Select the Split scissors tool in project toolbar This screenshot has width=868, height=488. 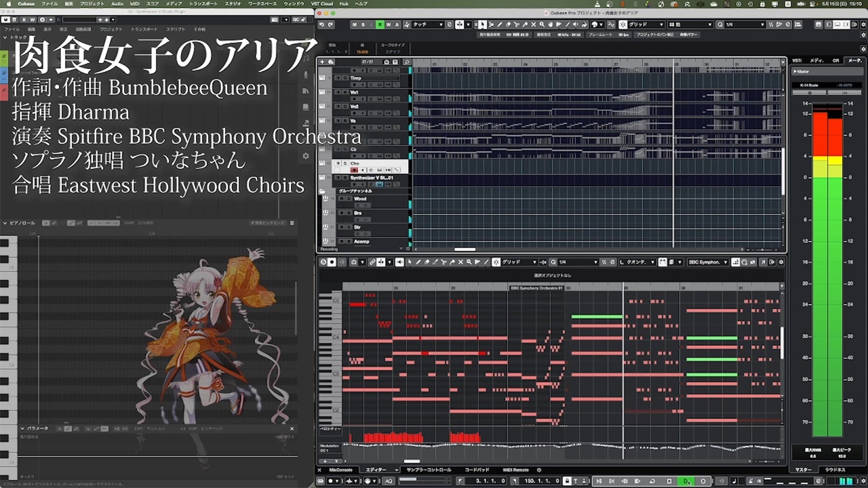coord(517,24)
